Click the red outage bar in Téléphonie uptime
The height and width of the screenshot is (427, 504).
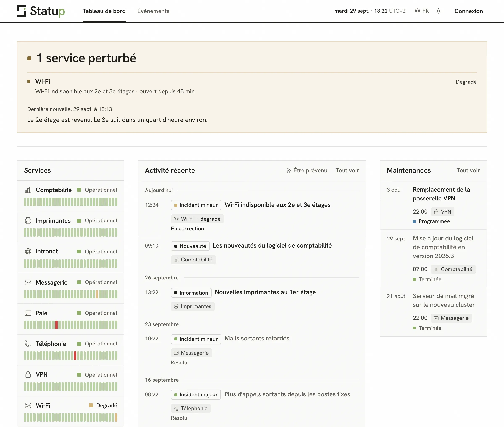tap(75, 356)
